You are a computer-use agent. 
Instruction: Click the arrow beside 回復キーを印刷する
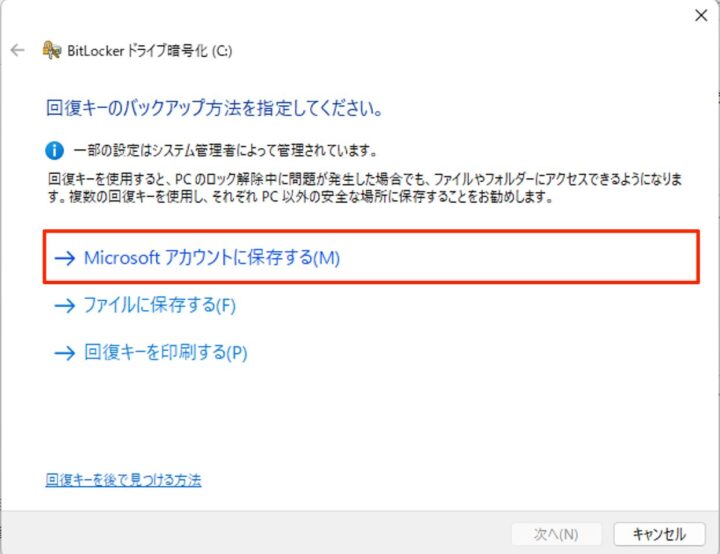[65, 353]
